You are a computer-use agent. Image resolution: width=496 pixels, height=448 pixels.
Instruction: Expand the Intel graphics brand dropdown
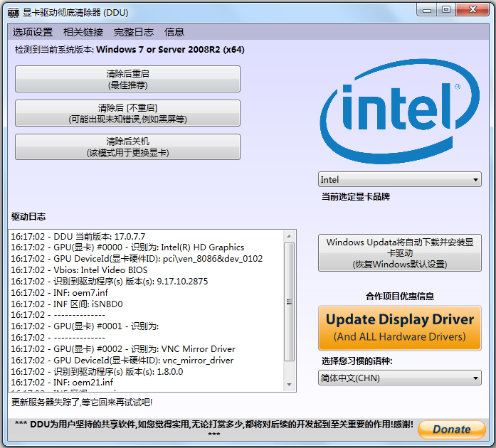(400, 180)
